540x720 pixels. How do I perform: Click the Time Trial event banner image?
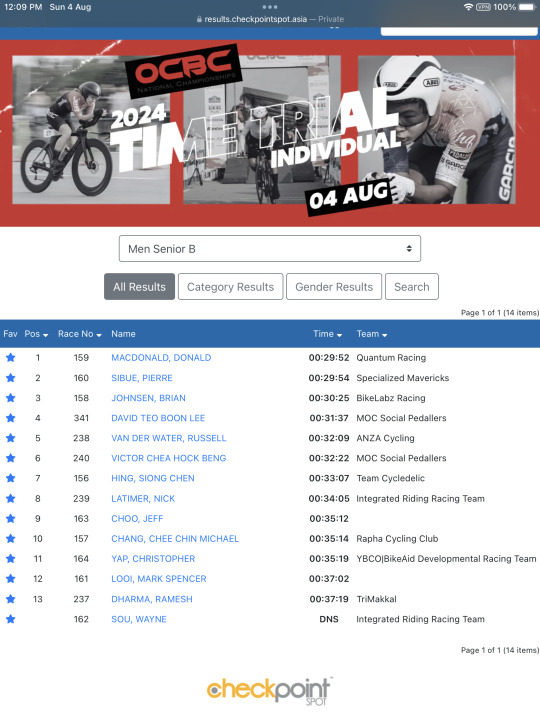(x=270, y=133)
